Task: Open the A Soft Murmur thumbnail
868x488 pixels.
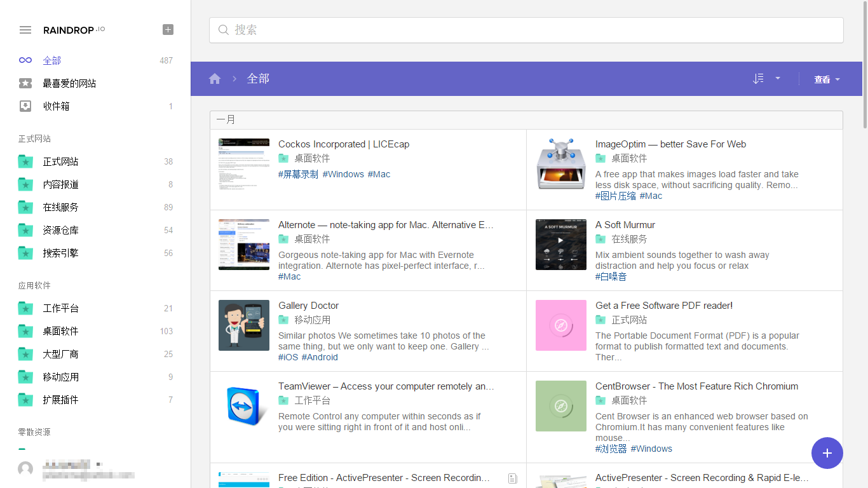Action: (561, 245)
